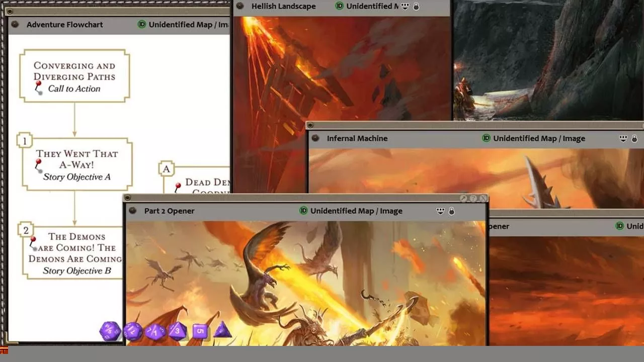This screenshot has width=644, height=362.
Task: Click the 'Converging and Diverging Paths' heading
Action: [x=74, y=71]
